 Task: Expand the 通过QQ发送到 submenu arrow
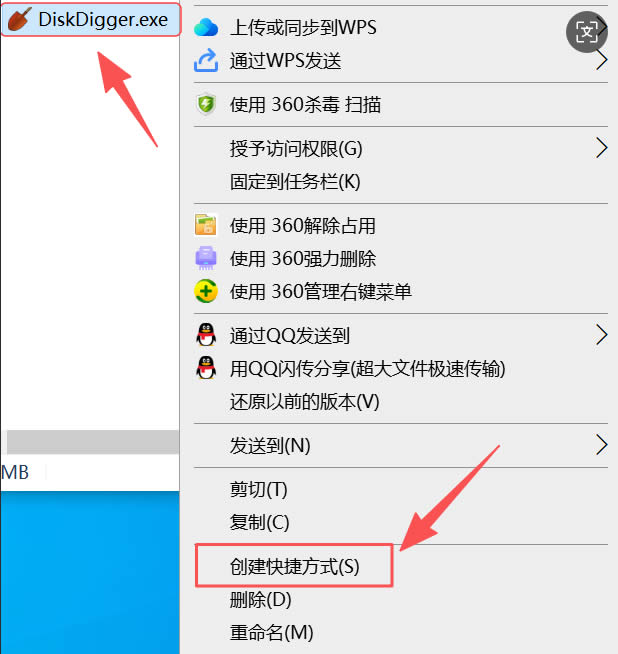[601, 335]
